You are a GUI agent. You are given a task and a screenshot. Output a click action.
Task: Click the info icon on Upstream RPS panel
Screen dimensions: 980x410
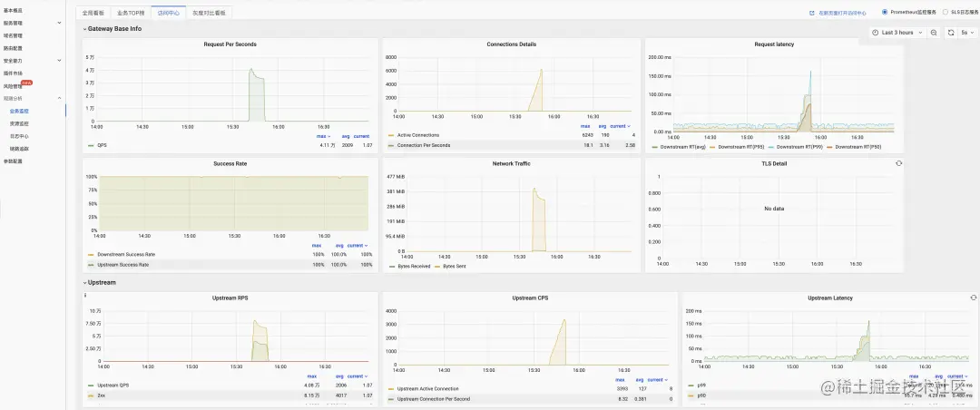85,295
